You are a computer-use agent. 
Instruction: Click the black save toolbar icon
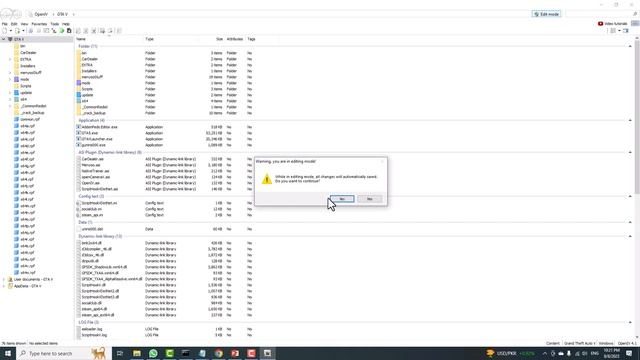(x=69, y=31)
